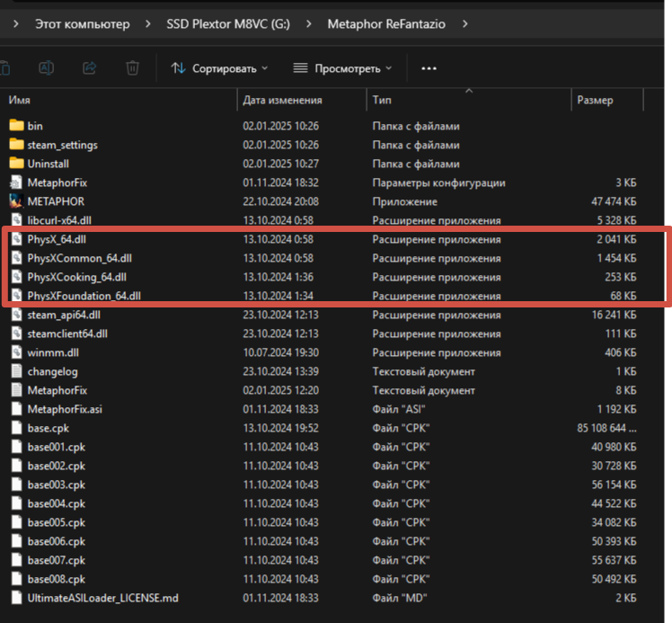Screen dimensions: 672x623
Task: Expand the chevron after Metaphor ReFantazio
Action: pos(465,23)
